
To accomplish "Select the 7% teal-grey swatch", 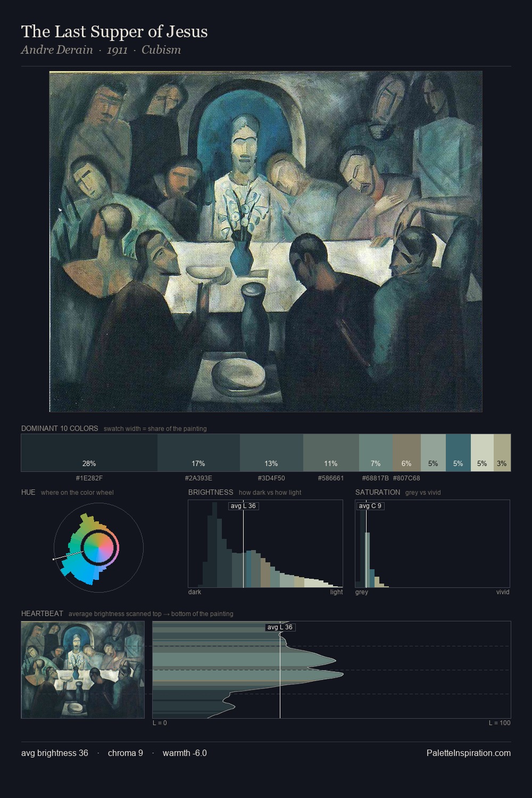I will pyautogui.click(x=376, y=453).
